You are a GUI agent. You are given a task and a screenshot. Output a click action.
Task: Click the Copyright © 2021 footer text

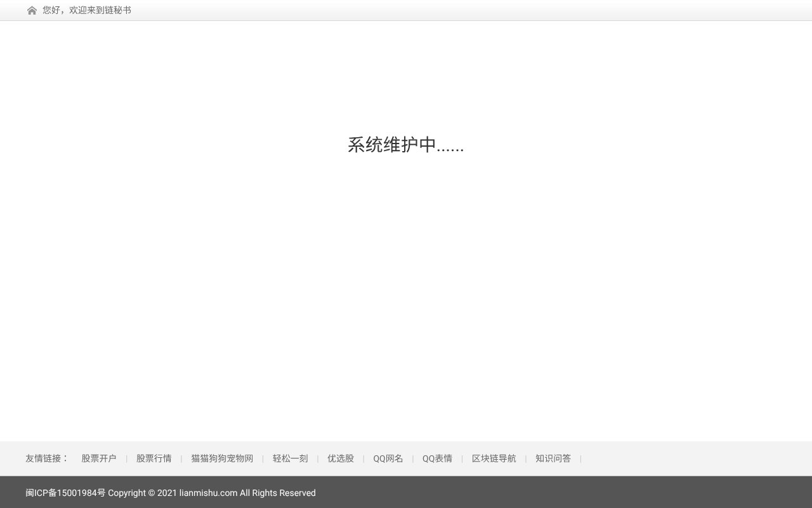(x=142, y=493)
